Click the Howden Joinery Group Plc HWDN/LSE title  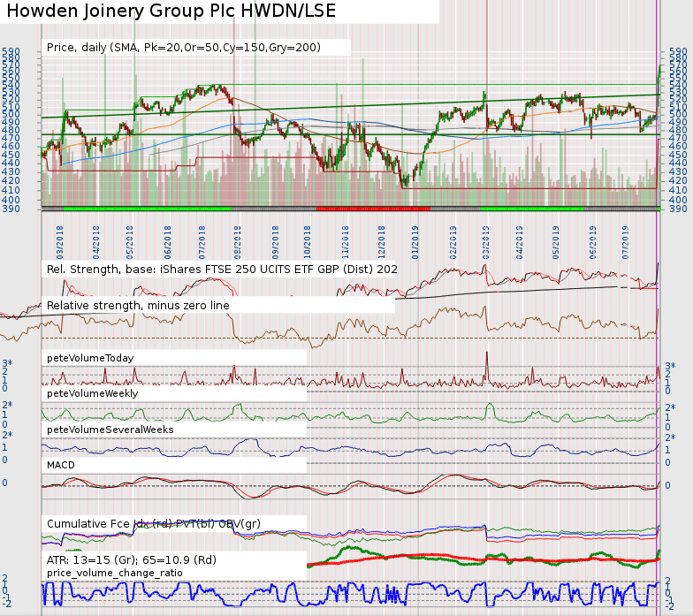(171, 11)
